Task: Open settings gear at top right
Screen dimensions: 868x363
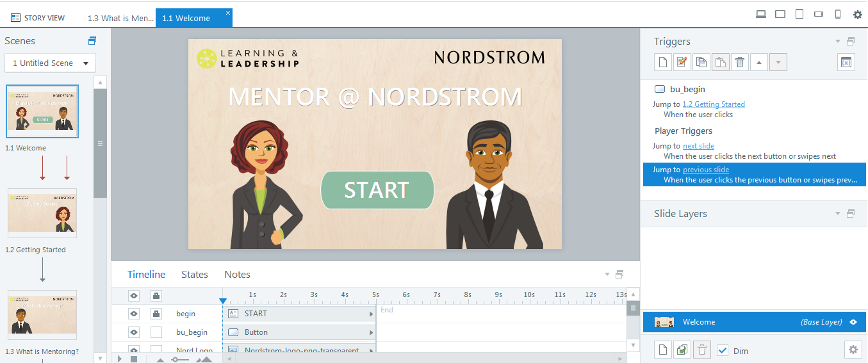Action: [858, 14]
